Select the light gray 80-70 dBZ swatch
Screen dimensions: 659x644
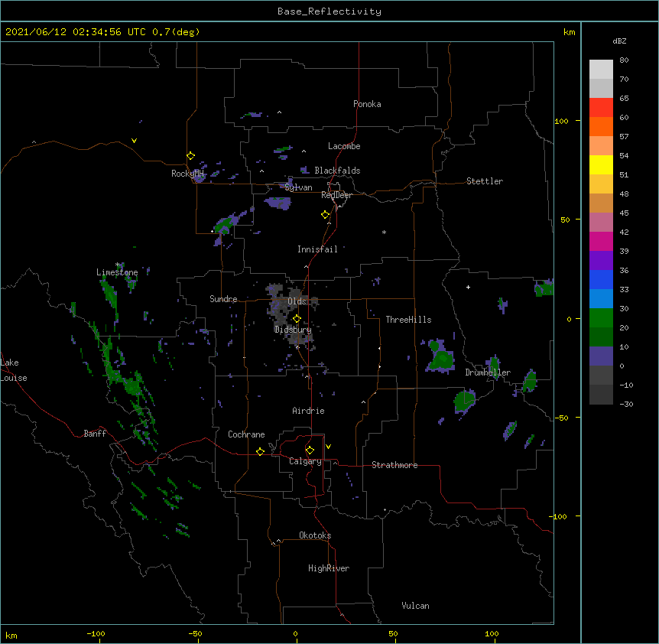[x=601, y=70]
